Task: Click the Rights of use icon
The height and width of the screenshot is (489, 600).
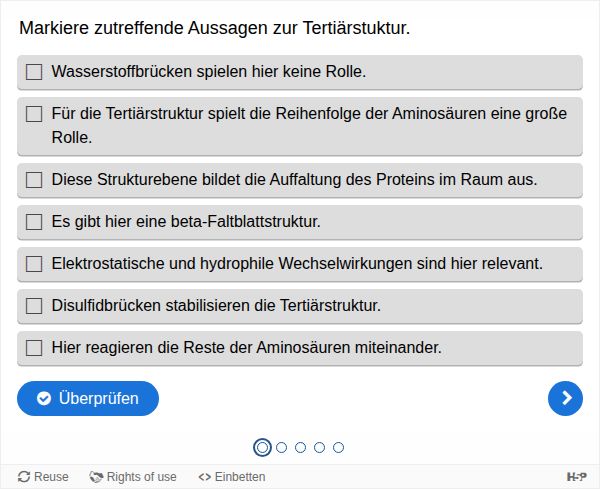Action: [x=97, y=477]
